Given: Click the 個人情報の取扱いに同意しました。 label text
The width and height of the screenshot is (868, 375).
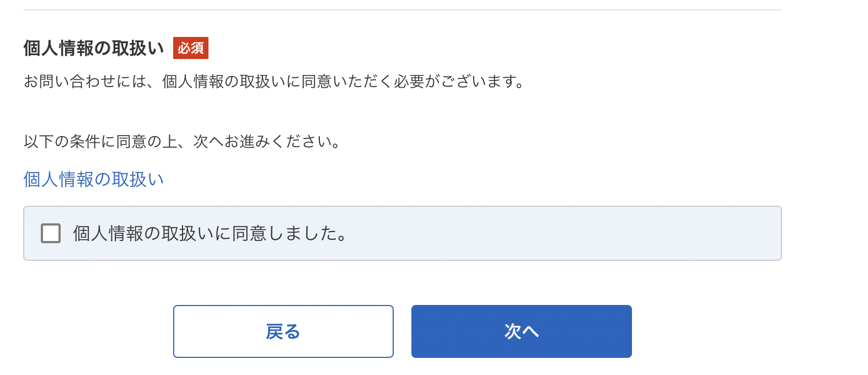Looking at the screenshot, I should 210,233.
